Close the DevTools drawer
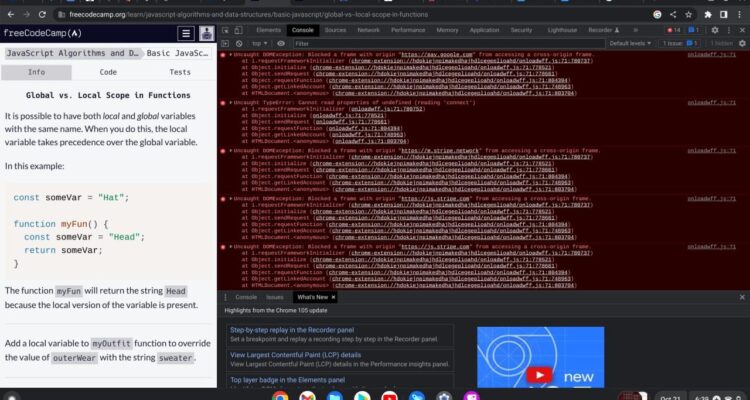Viewport: 750px width, 400px height. coord(742,297)
